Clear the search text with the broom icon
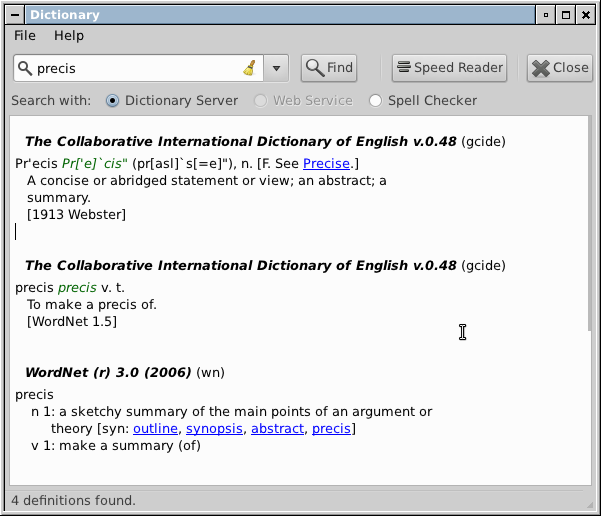 pos(249,68)
